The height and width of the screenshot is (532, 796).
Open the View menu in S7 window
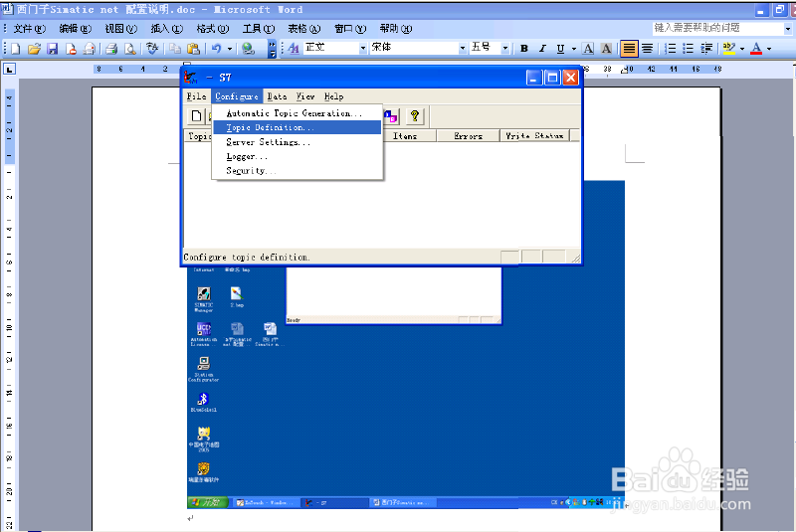305,96
